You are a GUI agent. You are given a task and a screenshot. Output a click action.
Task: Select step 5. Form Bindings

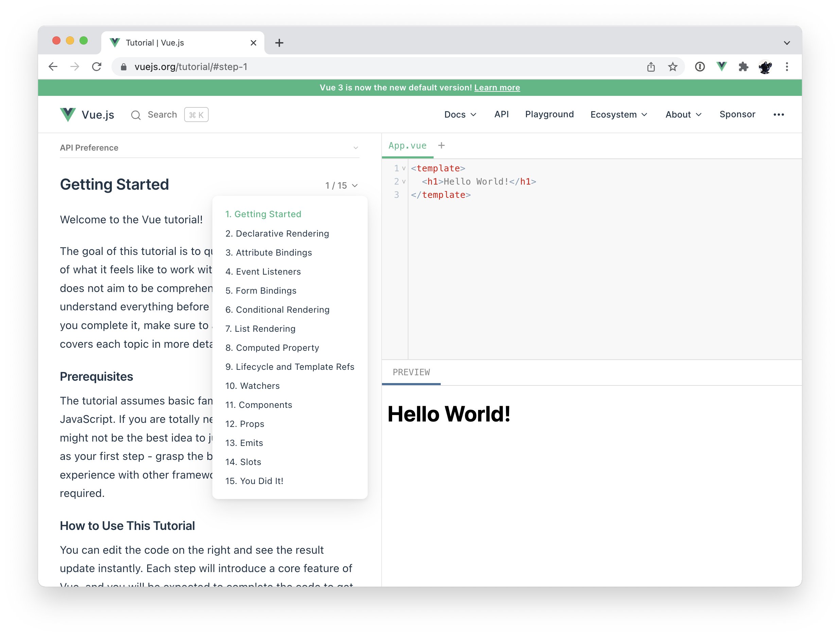pyautogui.click(x=261, y=291)
